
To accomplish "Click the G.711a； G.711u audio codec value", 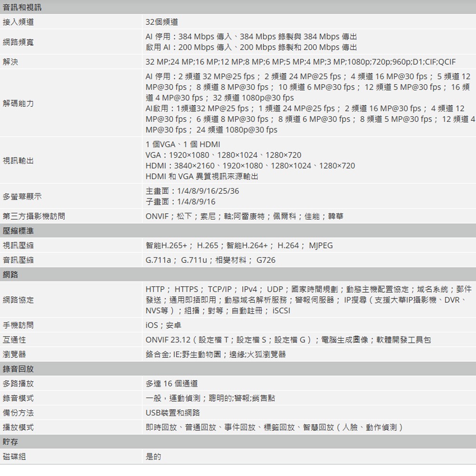I will tap(210, 260).
